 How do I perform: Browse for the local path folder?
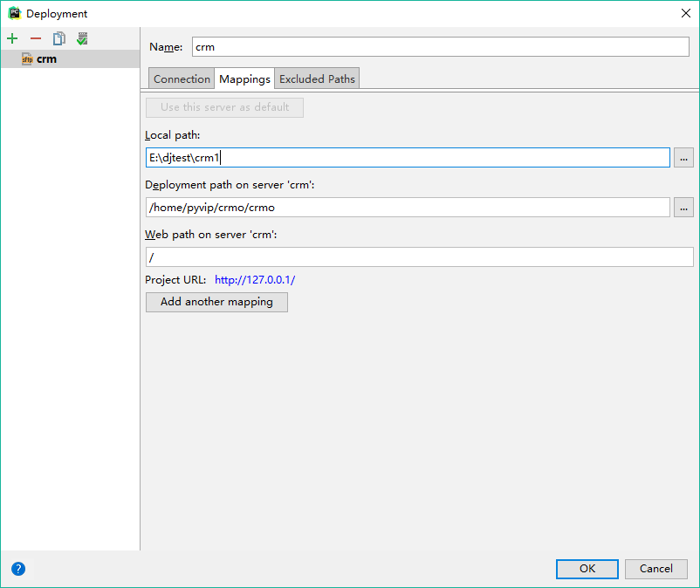(683, 158)
